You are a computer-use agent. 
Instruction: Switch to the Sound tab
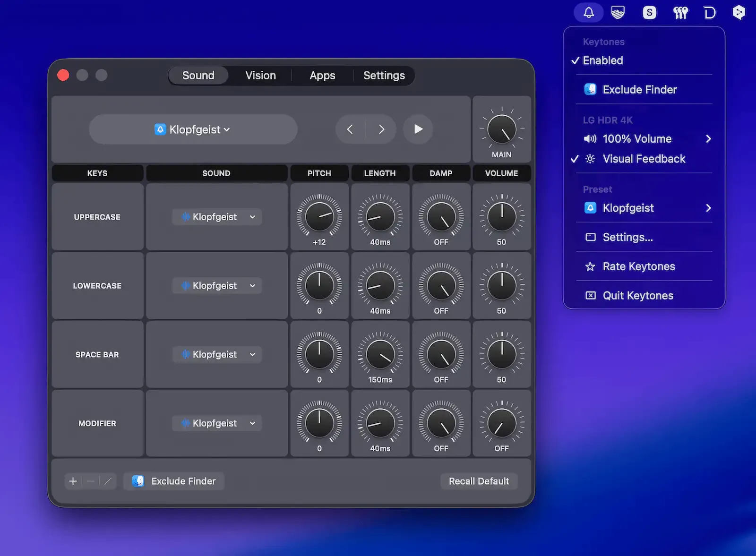click(198, 76)
